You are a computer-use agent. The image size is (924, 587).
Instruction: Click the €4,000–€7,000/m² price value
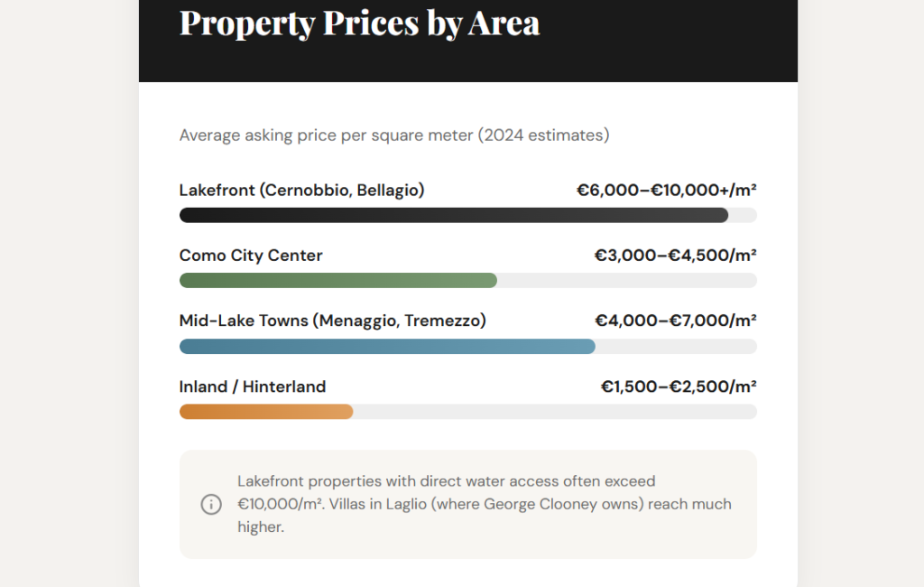675,321
